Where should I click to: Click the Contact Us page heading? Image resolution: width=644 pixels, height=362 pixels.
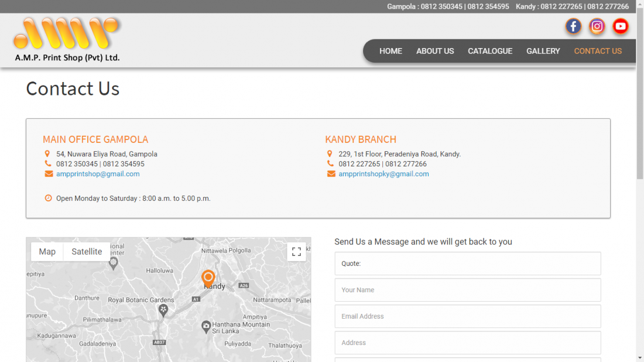coord(73,88)
